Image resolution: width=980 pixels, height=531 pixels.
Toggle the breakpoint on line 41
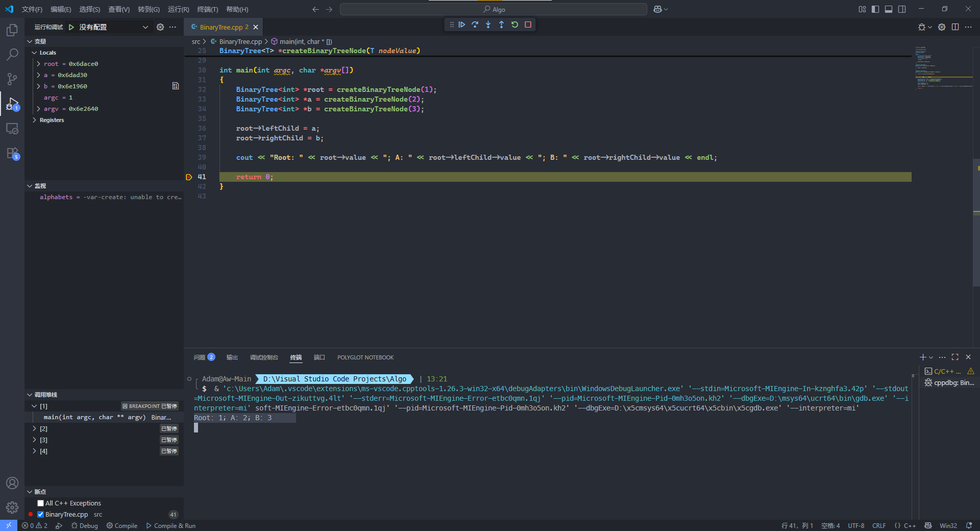[189, 177]
